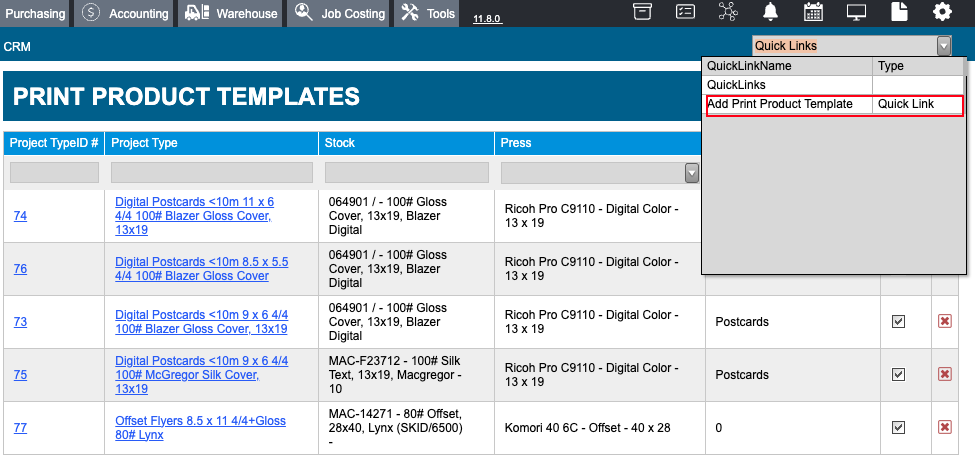The image size is (975, 457).
Task: Open the Warehouse menu
Action: click(x=231, y=13)
